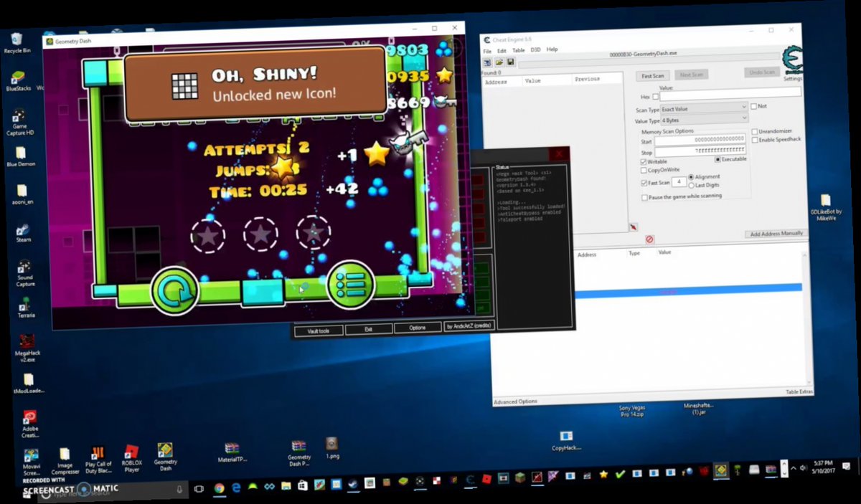Screen dimensions: 861x504
Task: Click the red clear address list icon
Action: pyautogui.click(x=649, y=239)
